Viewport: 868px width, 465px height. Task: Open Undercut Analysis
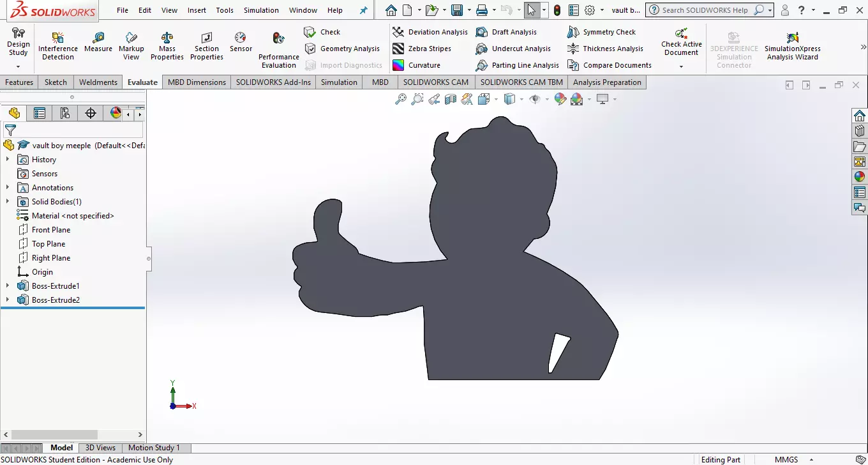pos(514,49)
